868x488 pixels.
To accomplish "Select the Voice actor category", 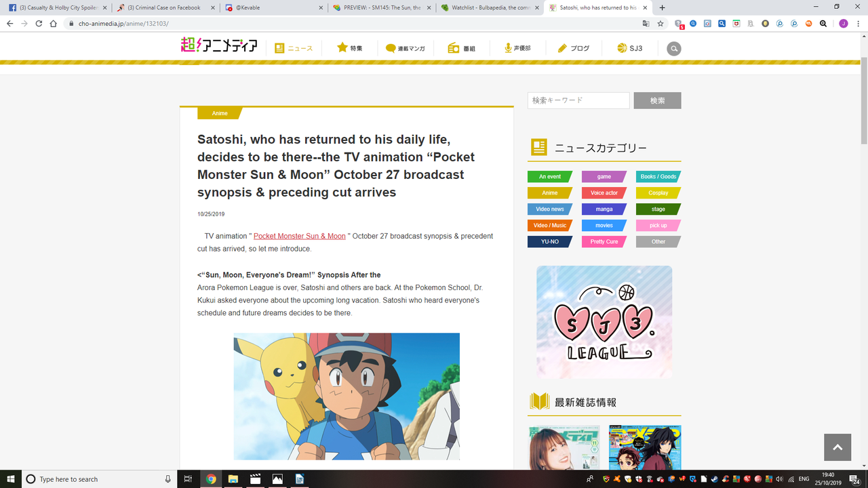I will pyautogui.click(x=604, y=192).
